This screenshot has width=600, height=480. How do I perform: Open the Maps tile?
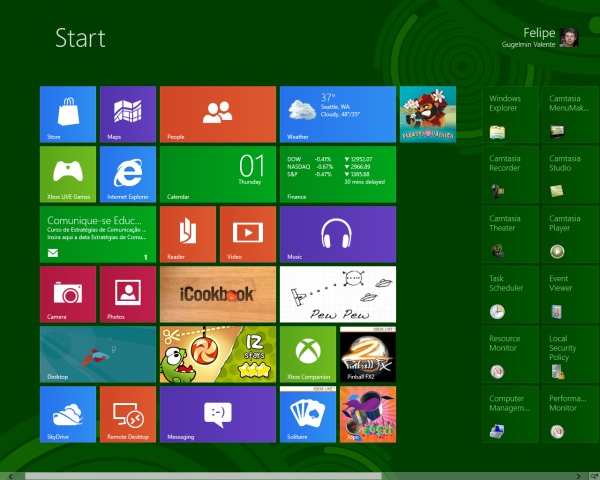pos(128,114)
